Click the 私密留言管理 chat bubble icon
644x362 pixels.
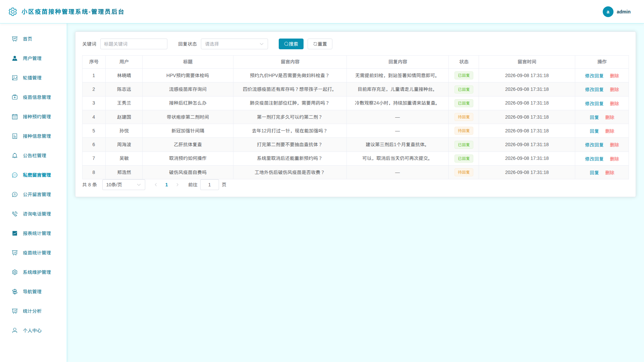(x=15, y=175)
